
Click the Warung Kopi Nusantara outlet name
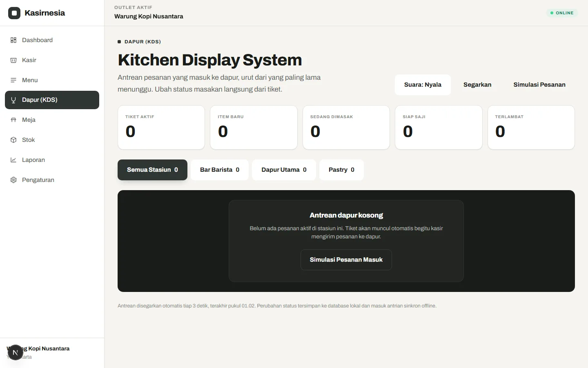(149, 16)
